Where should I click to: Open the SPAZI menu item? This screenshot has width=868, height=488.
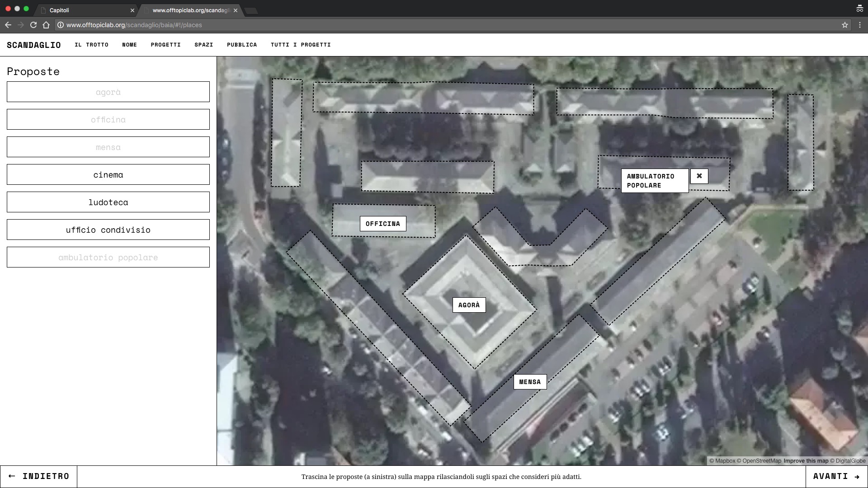[x=204, y=45]
